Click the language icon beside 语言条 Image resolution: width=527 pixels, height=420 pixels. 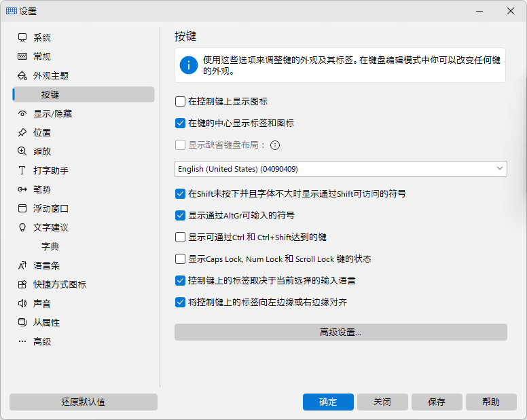(22, 265)
